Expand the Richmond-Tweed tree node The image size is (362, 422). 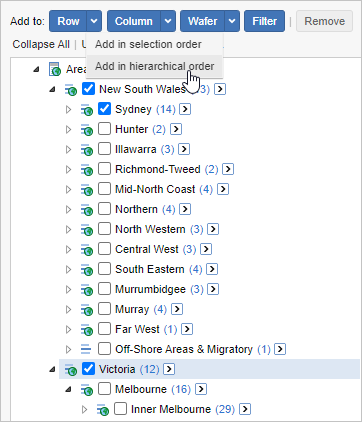point(68,169)
